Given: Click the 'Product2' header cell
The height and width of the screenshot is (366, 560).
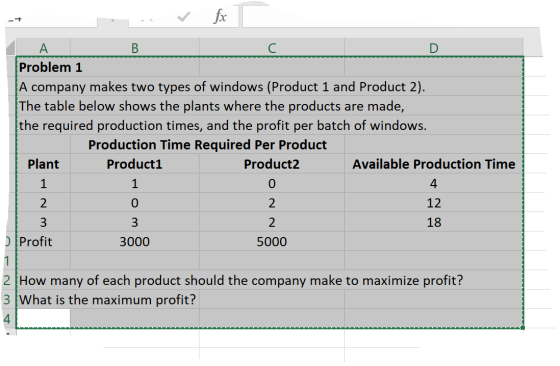Looking at the screenshot, I should 272,164.
